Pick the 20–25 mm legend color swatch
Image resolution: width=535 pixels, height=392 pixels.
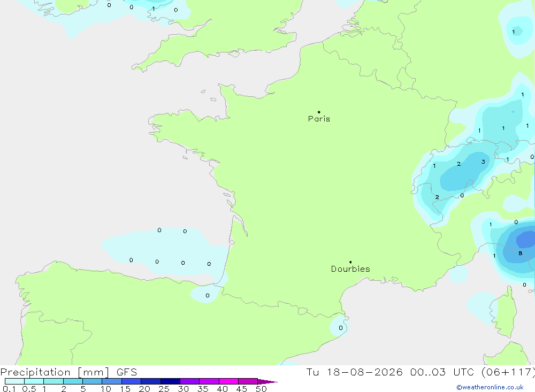pos(150,381)
